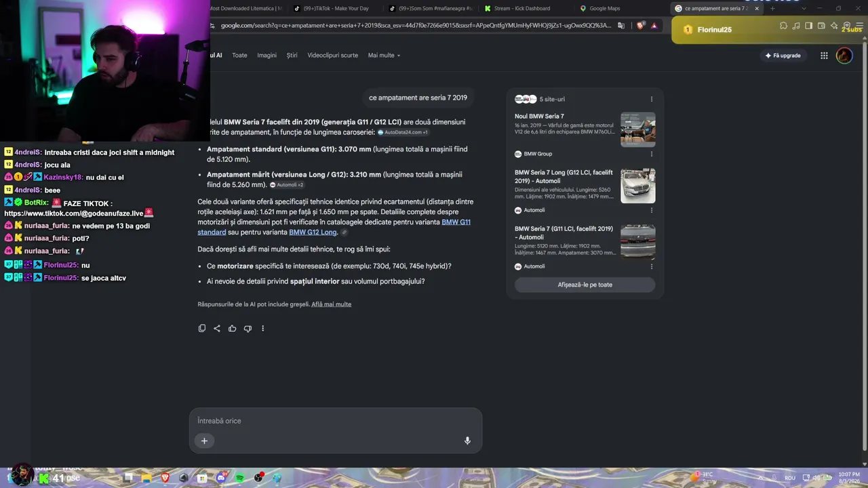The width and height of the screenshot is (868, 488).
Task: Close the current Google search tab
Action: pyautogui.click(x=756, y=9)
